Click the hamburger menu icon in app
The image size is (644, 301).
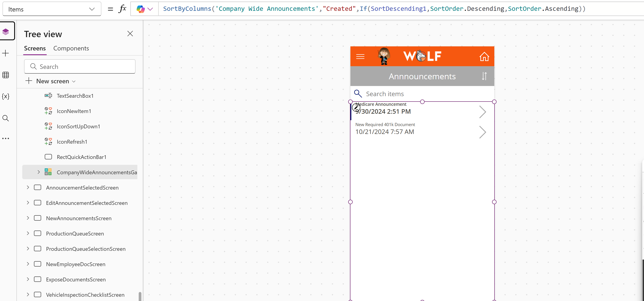pos(360,57)
